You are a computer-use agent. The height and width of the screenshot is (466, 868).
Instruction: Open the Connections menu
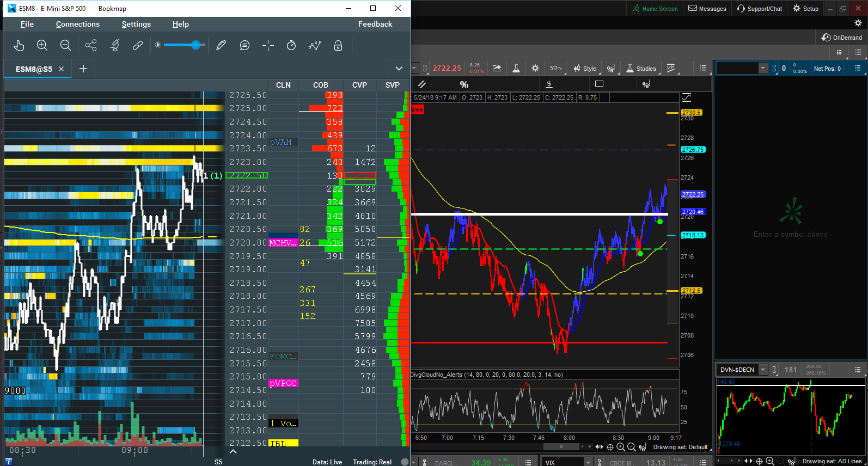click(78, 24)
